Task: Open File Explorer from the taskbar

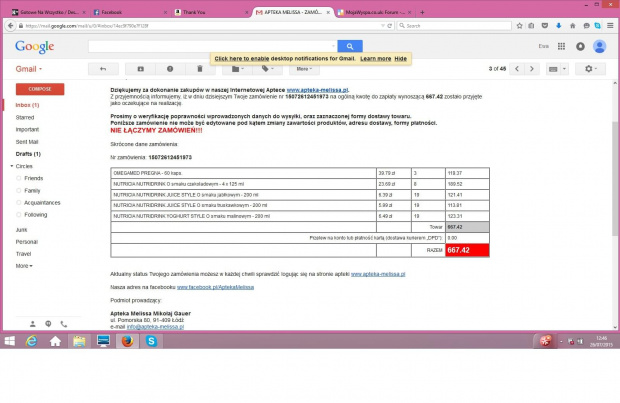Action: (79, 341)
